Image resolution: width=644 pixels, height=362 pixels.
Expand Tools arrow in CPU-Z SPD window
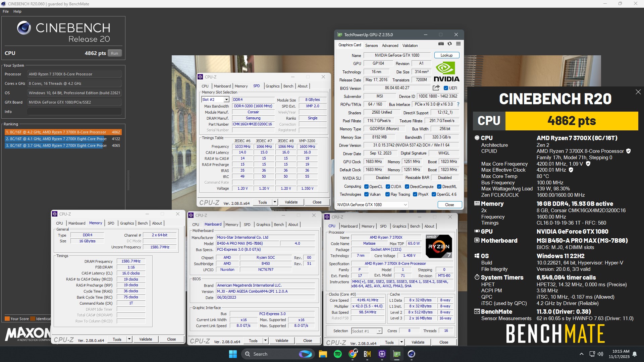[275, 202]
